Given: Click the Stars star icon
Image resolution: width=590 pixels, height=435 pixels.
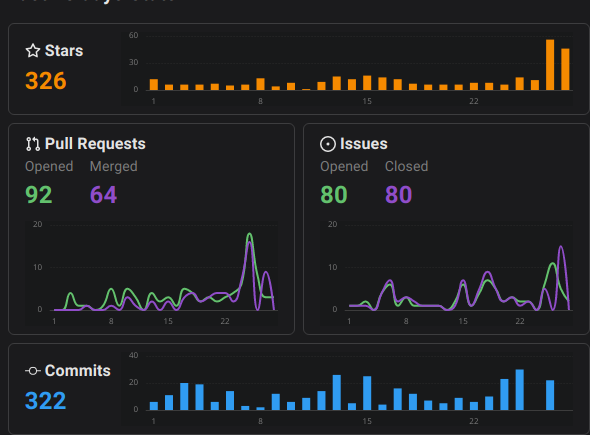Looking at the screenshot, I should click(33, 50).
